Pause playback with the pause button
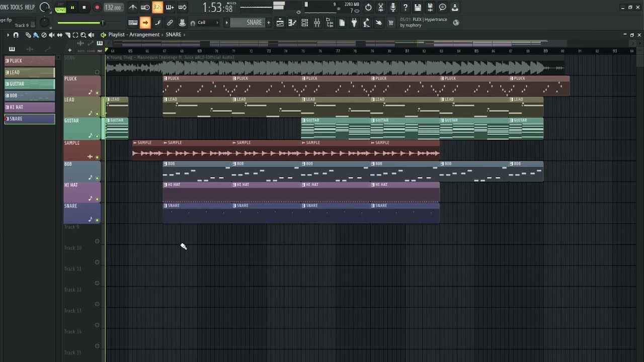The width and height of the screenshot is (644, 362). click(72, 8)
